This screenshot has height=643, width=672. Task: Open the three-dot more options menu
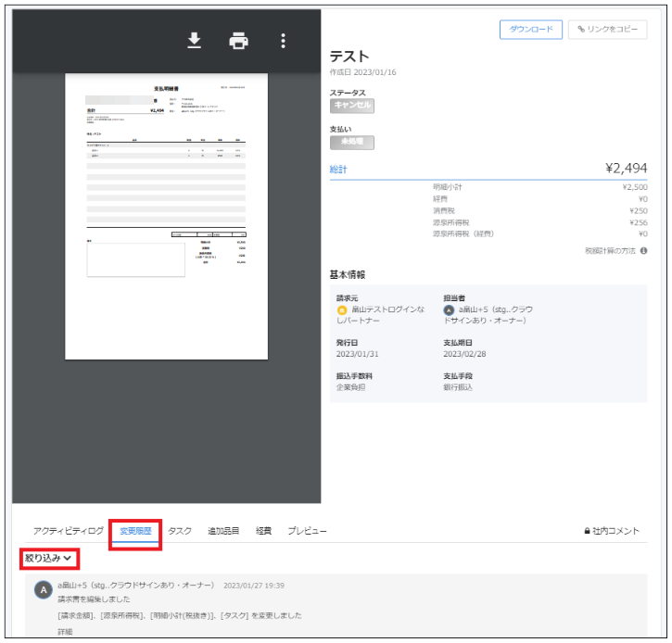coord(283,41)
